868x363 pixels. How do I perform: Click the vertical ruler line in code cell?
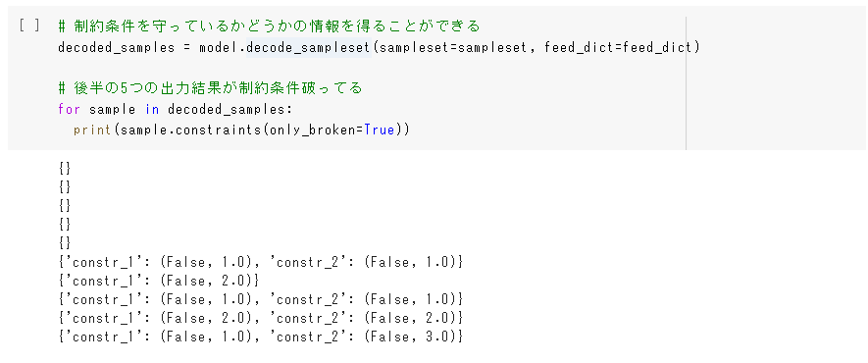[686, 83]
